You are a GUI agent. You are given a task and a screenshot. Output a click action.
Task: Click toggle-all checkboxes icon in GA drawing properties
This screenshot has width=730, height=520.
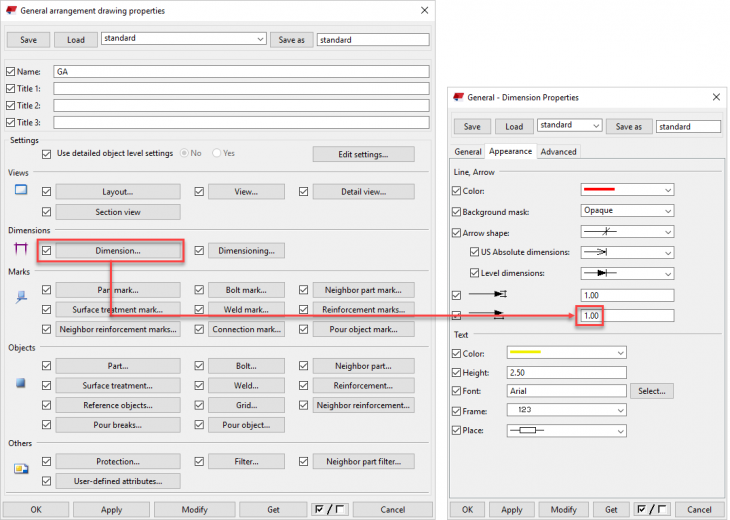[x=329, y=509]
